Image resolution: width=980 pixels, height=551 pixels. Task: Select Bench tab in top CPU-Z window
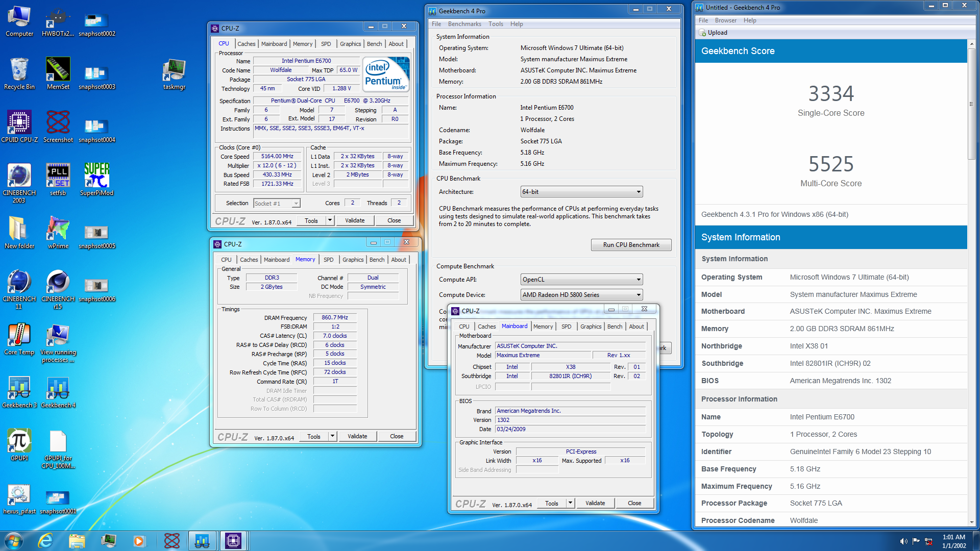(x=374, y=44)
